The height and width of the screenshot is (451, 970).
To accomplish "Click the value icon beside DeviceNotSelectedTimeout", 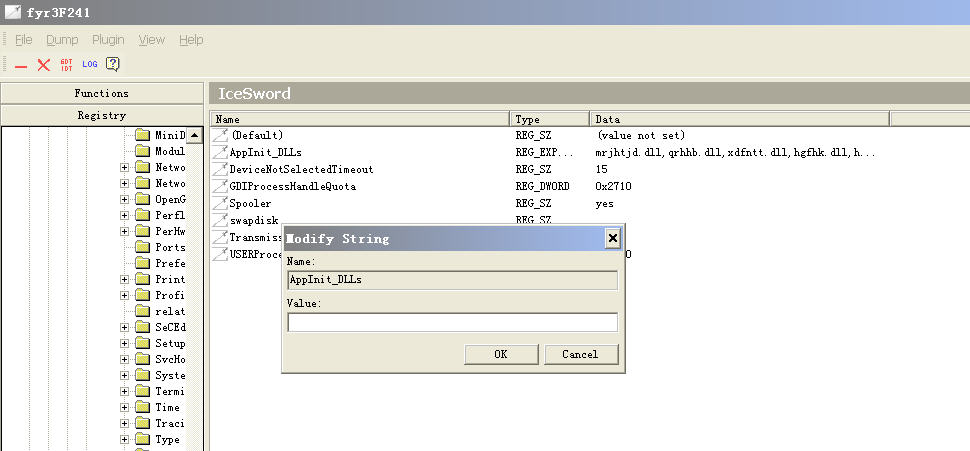I will pyautogui.click(x=220, y=170).
